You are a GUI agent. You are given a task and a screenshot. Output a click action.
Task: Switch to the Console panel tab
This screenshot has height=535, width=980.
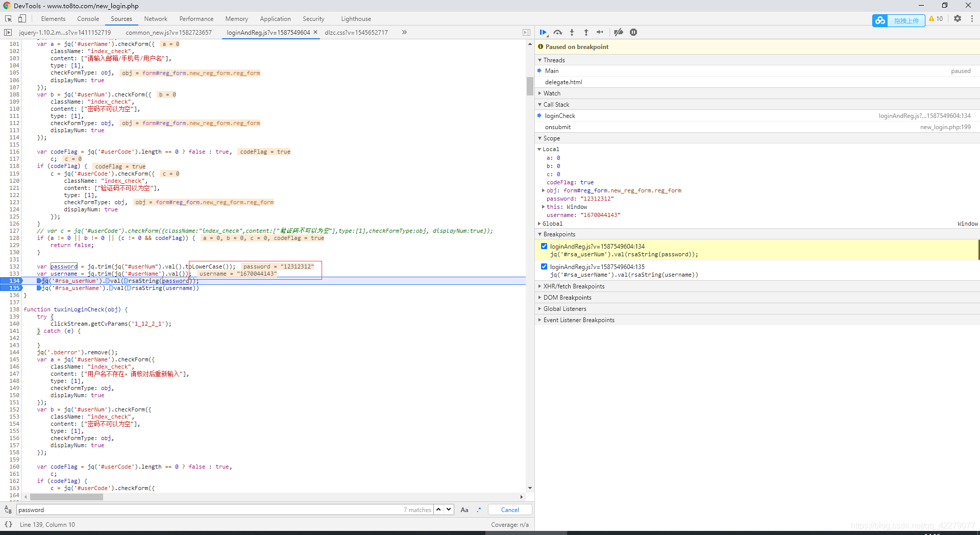pyautogui.click(x=88, y=19)
